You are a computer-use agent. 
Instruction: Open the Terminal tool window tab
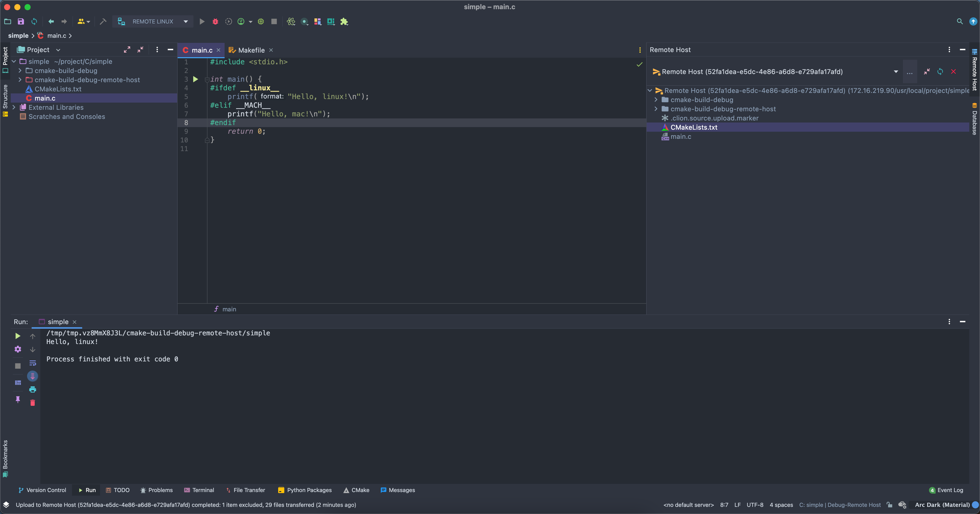pyautogui.click(x=199, y=490)
